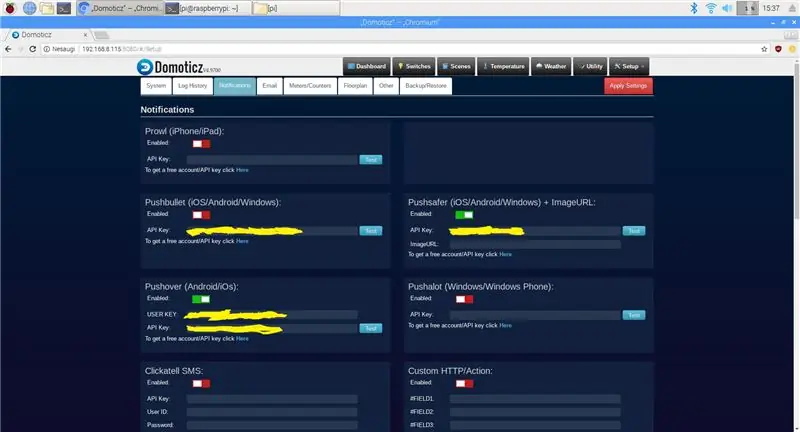Image resolution: width=800 pixels, height=432 pixels.
Task: Disable the Pushsafer Enabled switch
Action: coord(464,215)
